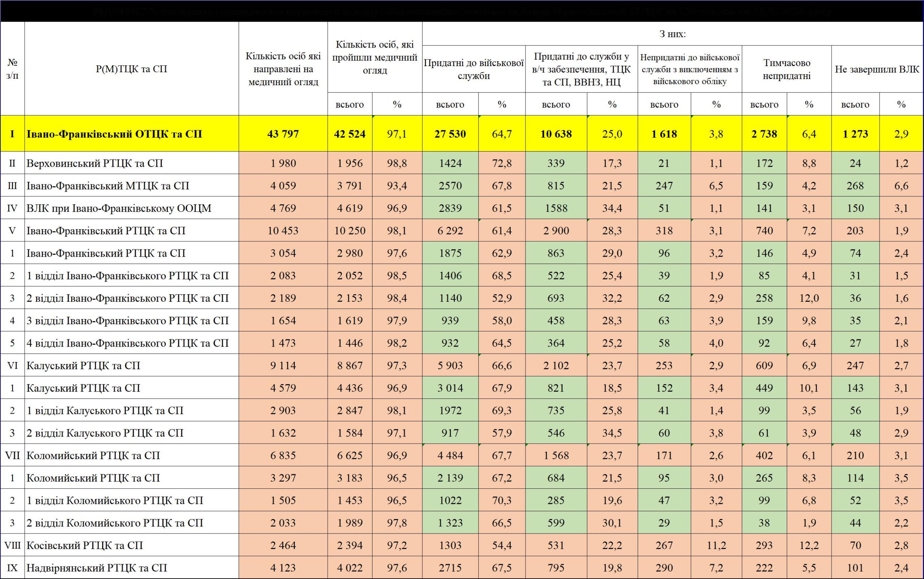
Task: Click header 'Р(М)ТЦК та СП'
Action: [x=131, y=69]
